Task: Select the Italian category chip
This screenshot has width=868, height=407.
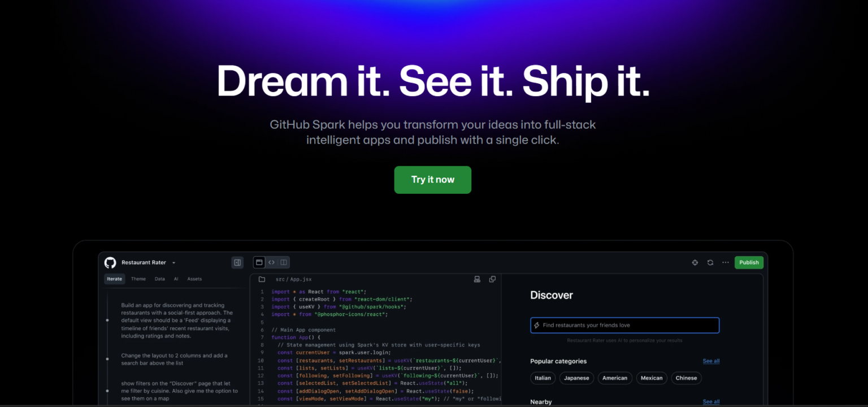Action: (543, 378)
